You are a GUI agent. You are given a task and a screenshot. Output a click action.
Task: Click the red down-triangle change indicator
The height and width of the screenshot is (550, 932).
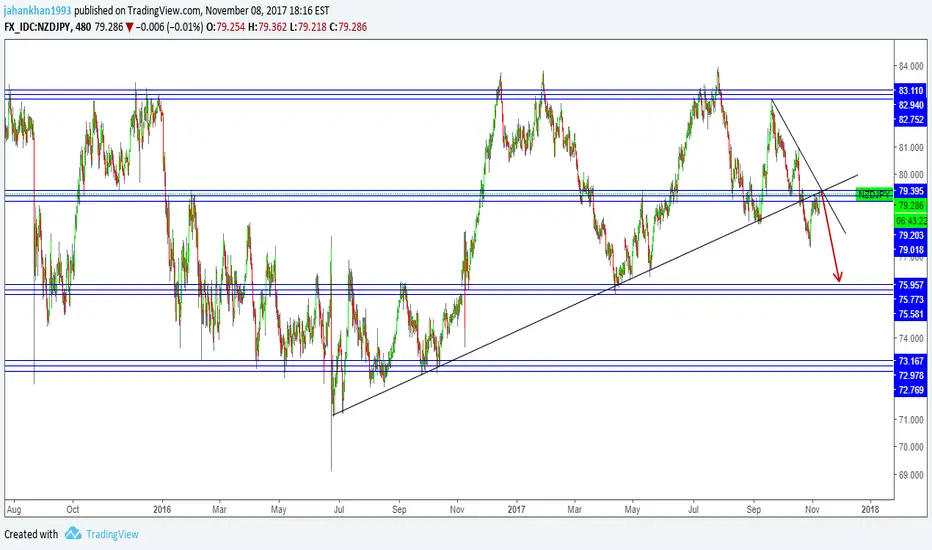129,27
